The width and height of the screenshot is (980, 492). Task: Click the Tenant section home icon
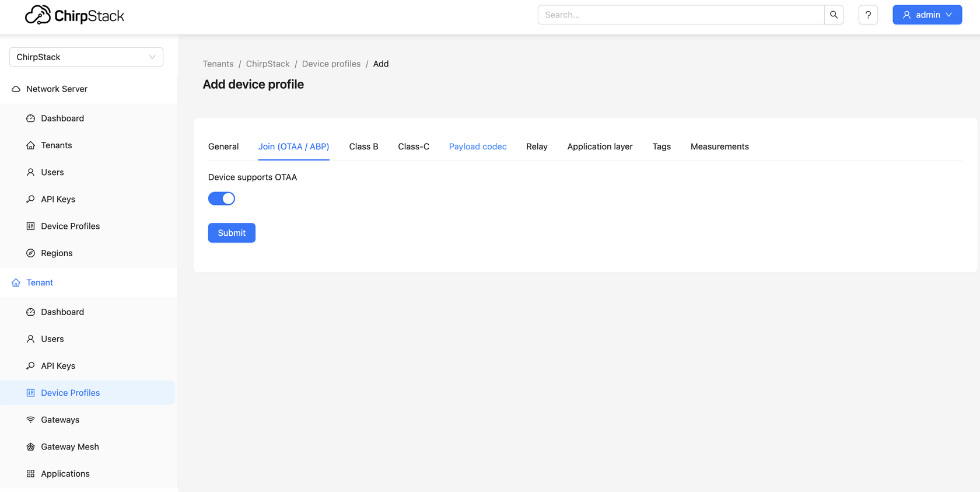pyautogui.click(x=16, y=282)
